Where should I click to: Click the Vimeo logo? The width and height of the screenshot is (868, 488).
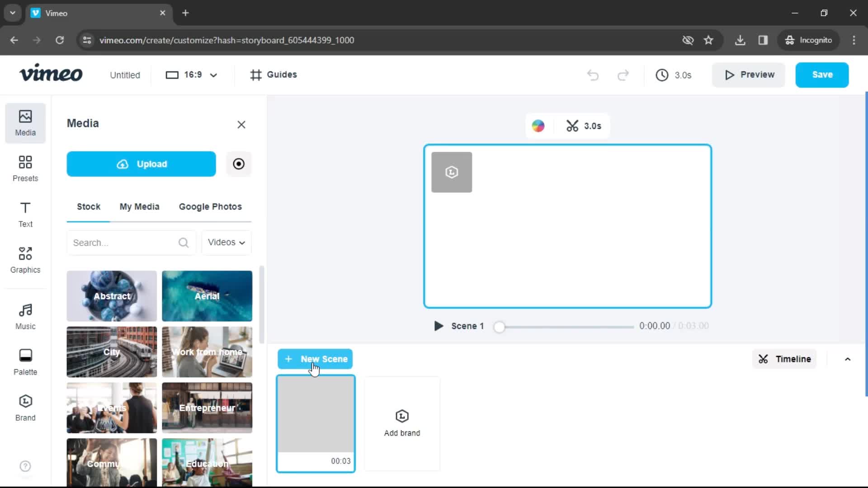(51, 73)
